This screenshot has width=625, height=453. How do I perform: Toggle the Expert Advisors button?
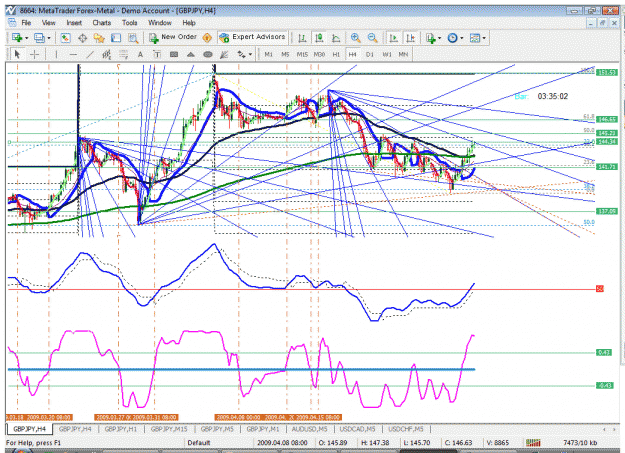tap(252, 37)
